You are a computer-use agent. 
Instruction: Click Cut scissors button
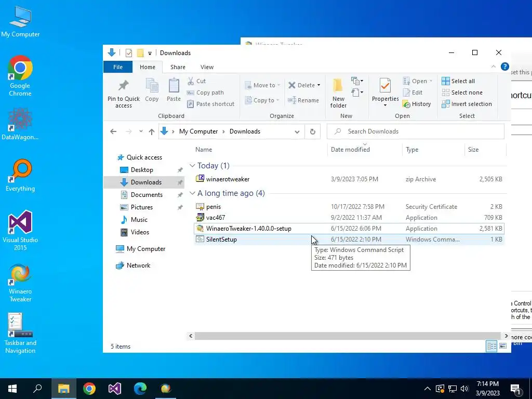(x=197, y=81)
